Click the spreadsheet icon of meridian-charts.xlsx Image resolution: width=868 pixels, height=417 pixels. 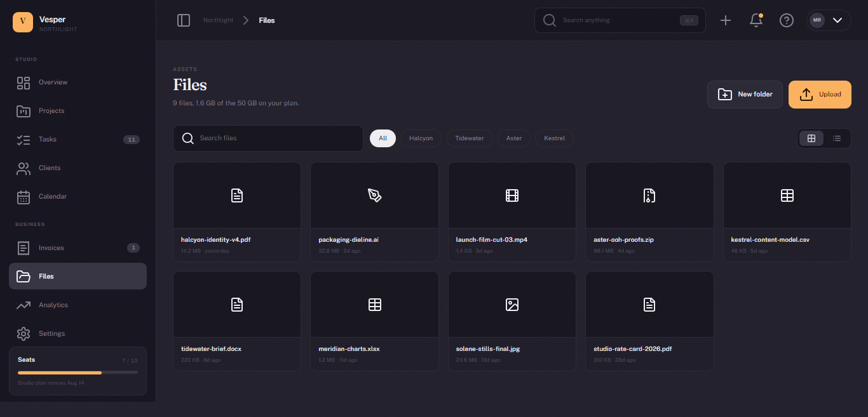coord(374,305)
